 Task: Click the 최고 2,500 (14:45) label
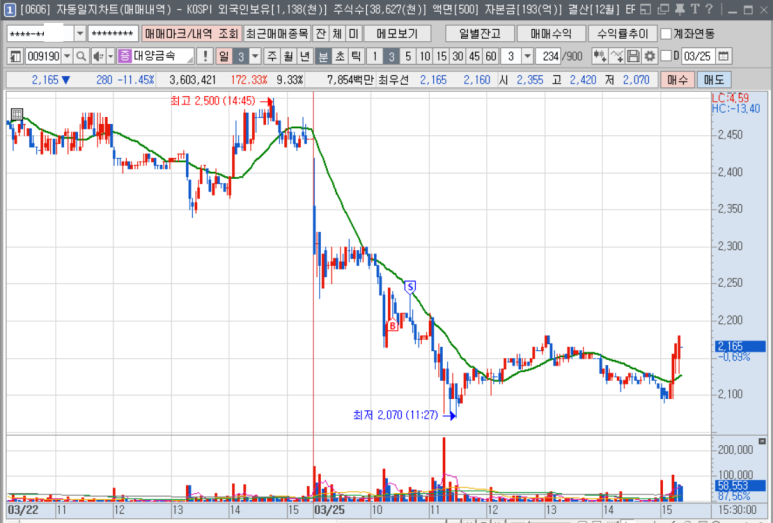tap(213, 101)
